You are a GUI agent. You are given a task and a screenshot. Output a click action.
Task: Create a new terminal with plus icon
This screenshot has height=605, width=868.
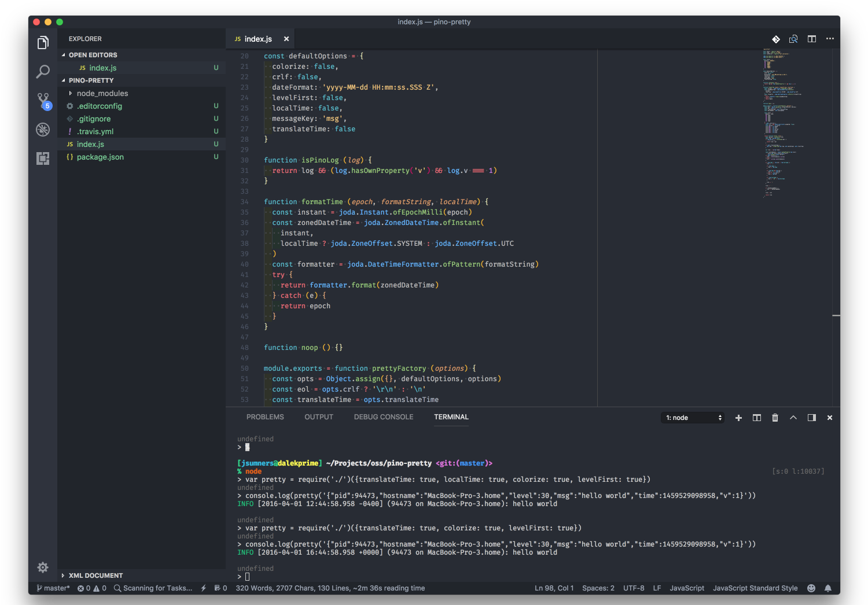(x=738, y=418)
